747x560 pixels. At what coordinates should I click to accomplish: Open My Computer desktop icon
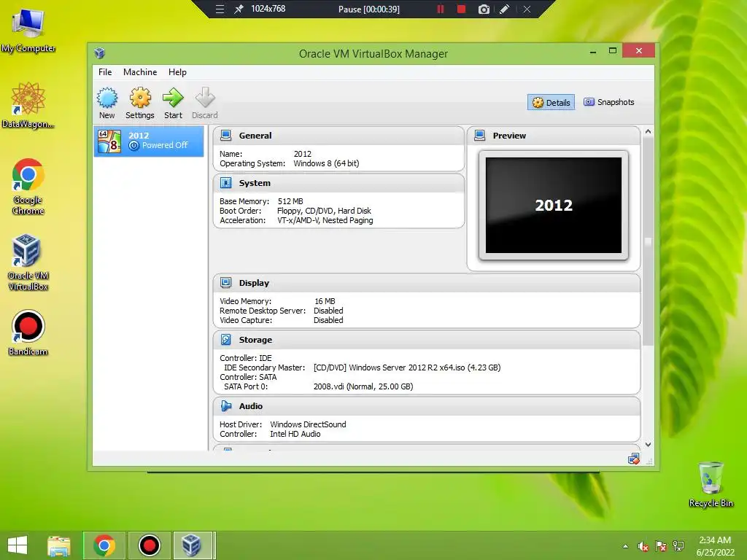coord(28,31)
